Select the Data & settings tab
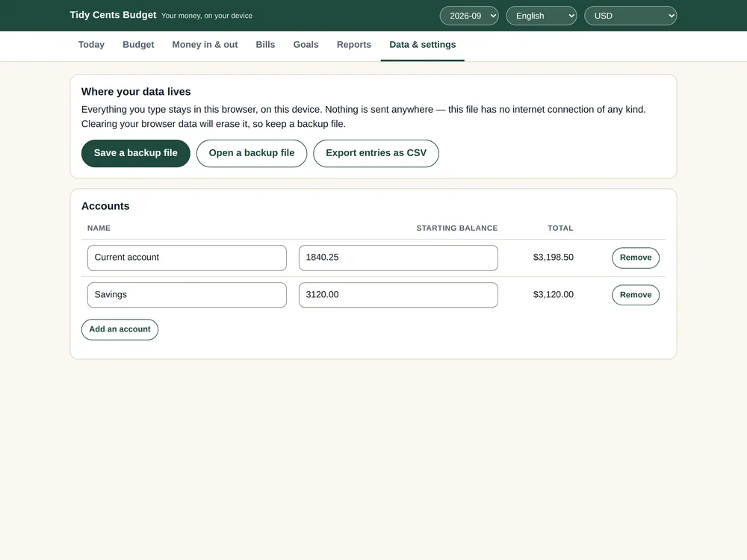This screenshot has width=747, height=560. pyautogui.click(x=423, y=45)
